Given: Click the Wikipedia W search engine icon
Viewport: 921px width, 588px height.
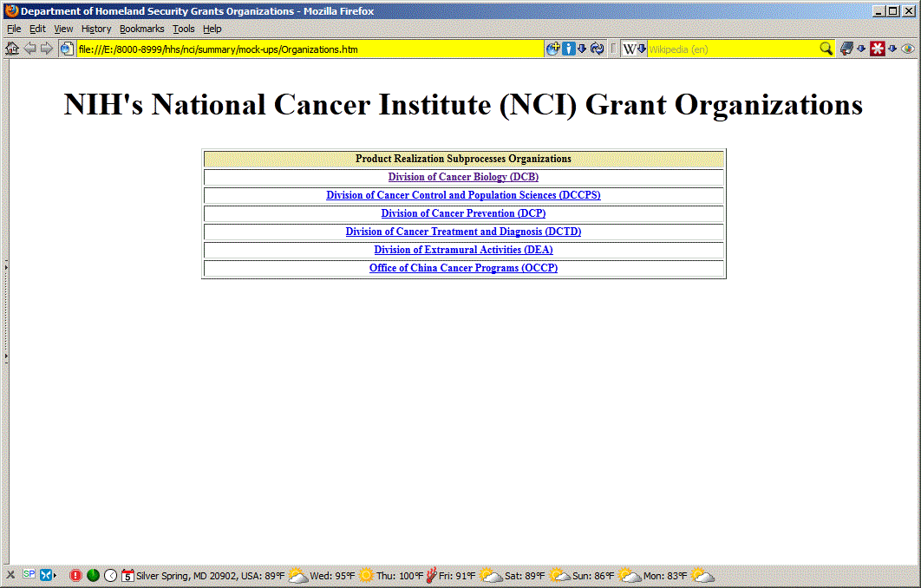Looking at the screenshot, I should pos(629,49).
